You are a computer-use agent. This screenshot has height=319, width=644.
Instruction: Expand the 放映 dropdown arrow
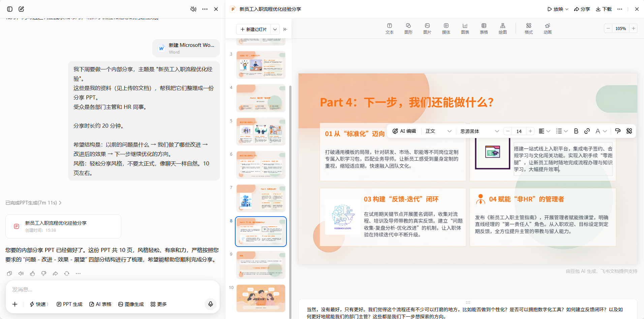pos(567,9)
